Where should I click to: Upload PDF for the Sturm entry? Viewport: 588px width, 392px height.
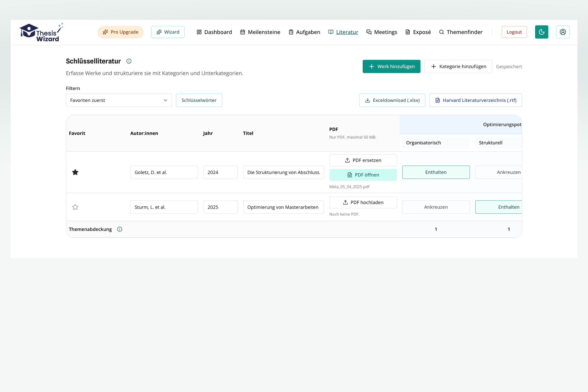(363, 203)
